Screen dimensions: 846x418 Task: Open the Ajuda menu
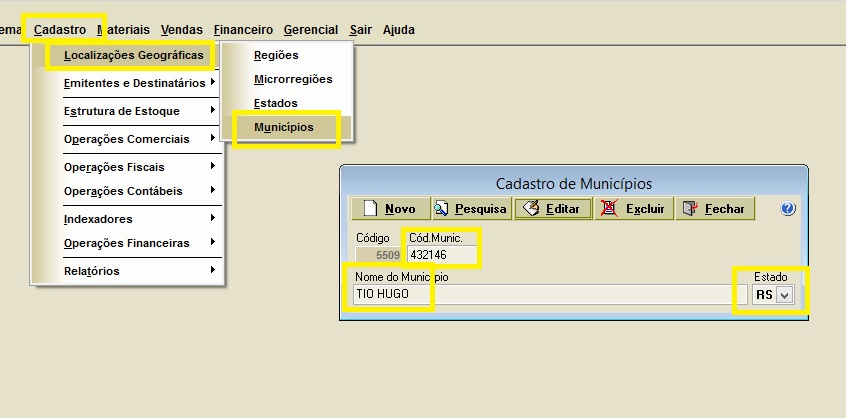pos(399,30)
